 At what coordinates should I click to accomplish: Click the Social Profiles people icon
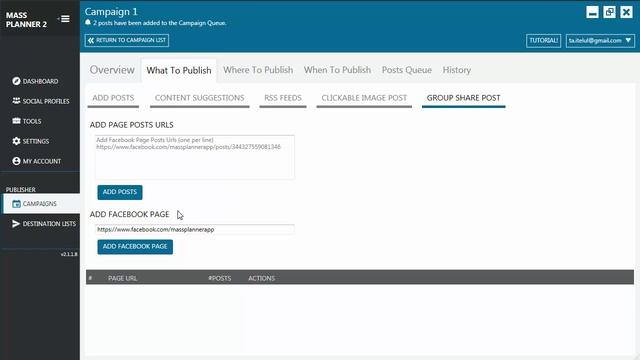point(16,101)
